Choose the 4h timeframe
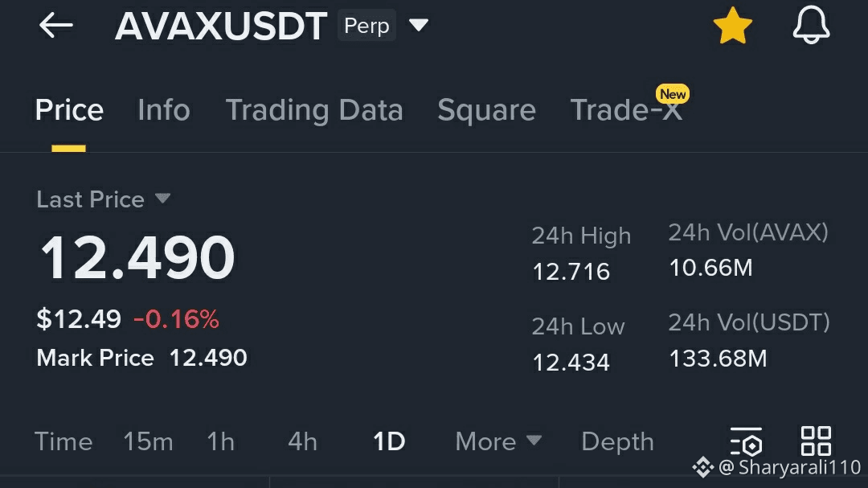This screenshot has width=868, height=488. coord(302,441)
